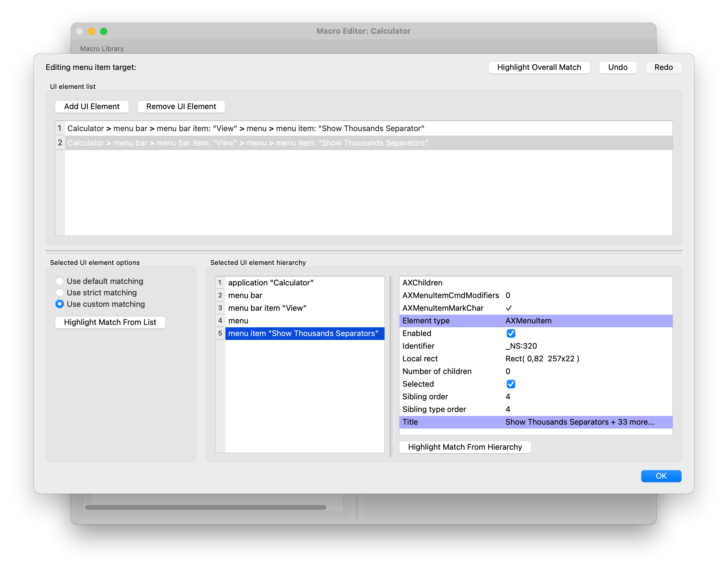Choose Use strict matching option
Screen dimensions: 728x569
(x=60, y=292)
